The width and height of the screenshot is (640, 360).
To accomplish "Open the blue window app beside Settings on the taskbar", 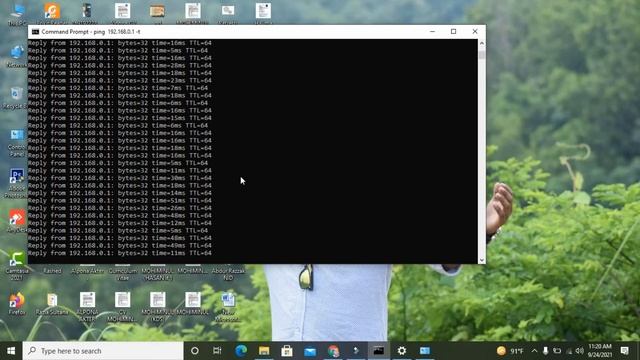I will pos(425,351).
